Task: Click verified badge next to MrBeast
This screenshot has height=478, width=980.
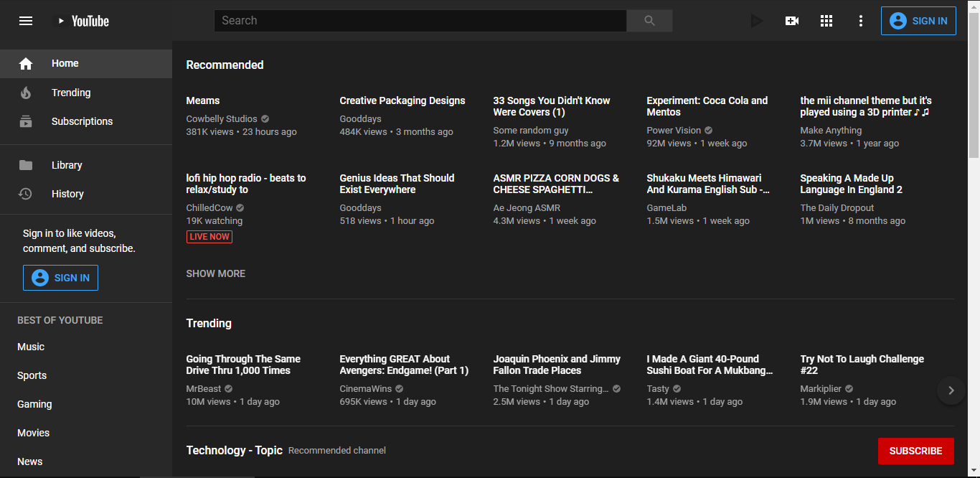Action: pyautogui.click(x=229, y=388)
